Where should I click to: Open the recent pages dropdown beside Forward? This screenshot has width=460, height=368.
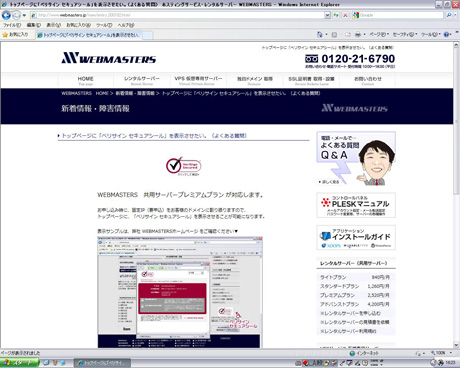[24, 15]
